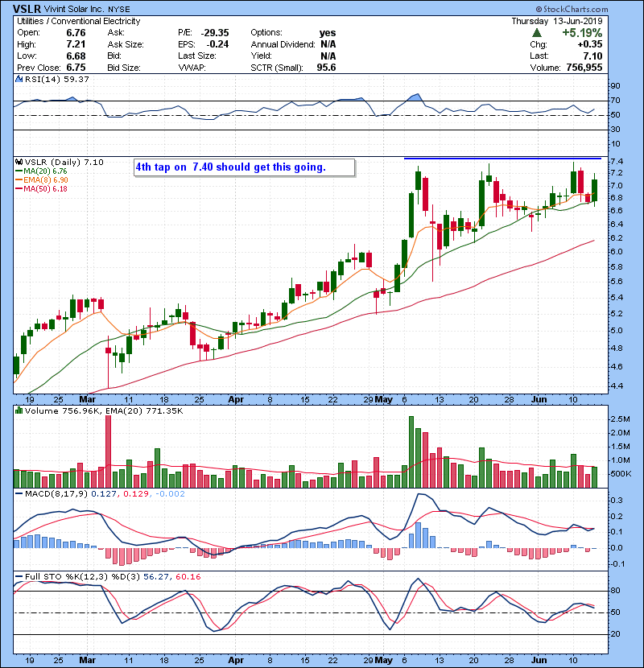Click the Yield N/A value
Viewport: 644px width, 668px height.
click(328, 56)
